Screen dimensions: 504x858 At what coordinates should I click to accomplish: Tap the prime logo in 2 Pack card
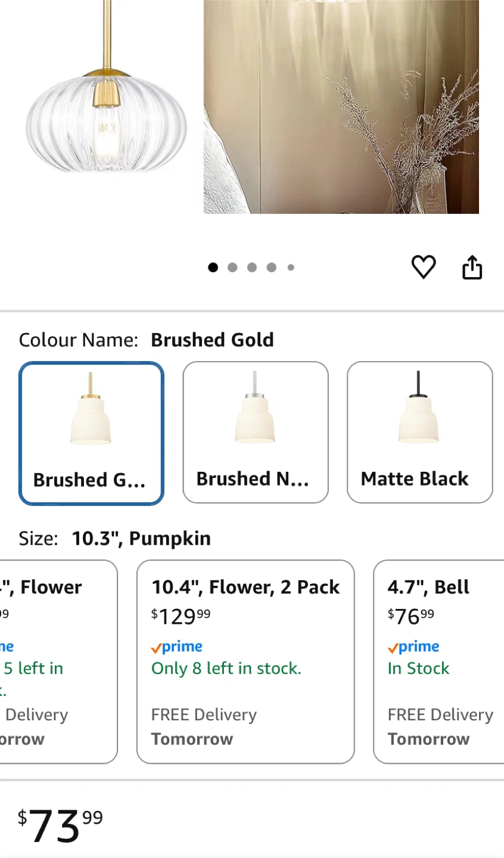coord(177,647)
